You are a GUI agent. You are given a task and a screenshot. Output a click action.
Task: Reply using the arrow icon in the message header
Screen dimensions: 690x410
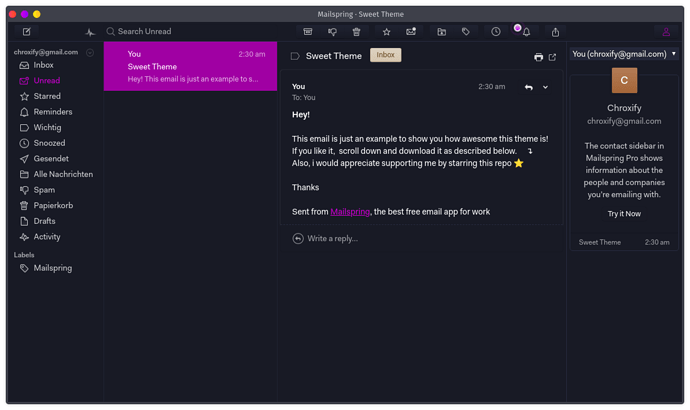[529, 87]
